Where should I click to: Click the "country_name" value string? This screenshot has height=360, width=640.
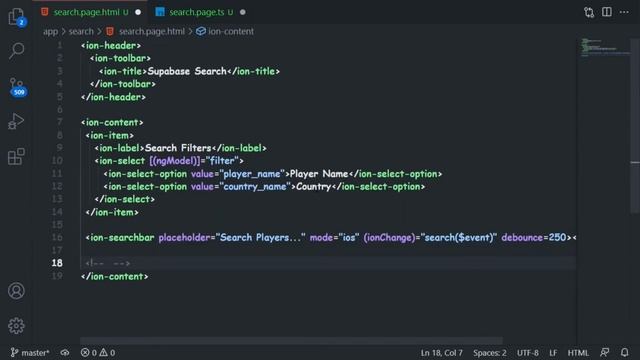pyautogui.click(x=255, y=187)
